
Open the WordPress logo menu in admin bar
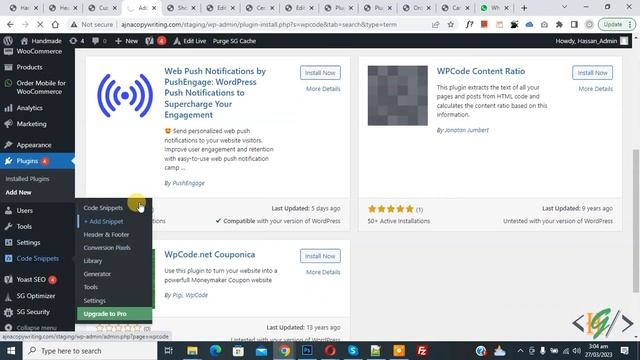[8, 41]
